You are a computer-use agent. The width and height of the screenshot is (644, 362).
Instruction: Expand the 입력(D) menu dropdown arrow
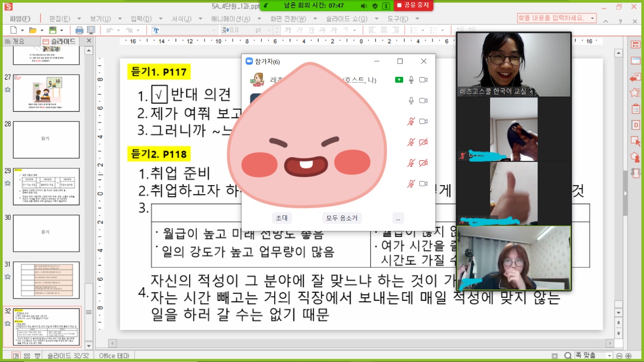(x=161, y=19)
